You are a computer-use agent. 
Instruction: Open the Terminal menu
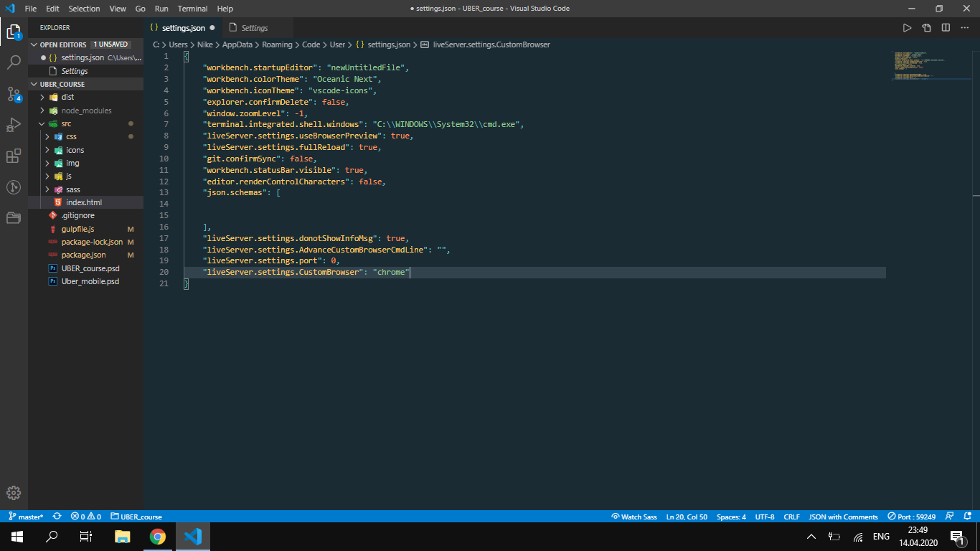pos(191,8)
